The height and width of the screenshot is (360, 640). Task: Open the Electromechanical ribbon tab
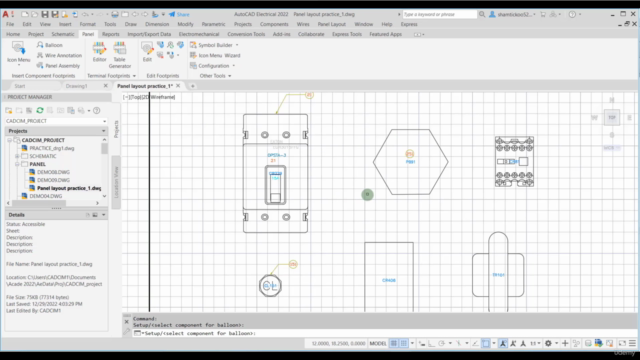(199, 34)
